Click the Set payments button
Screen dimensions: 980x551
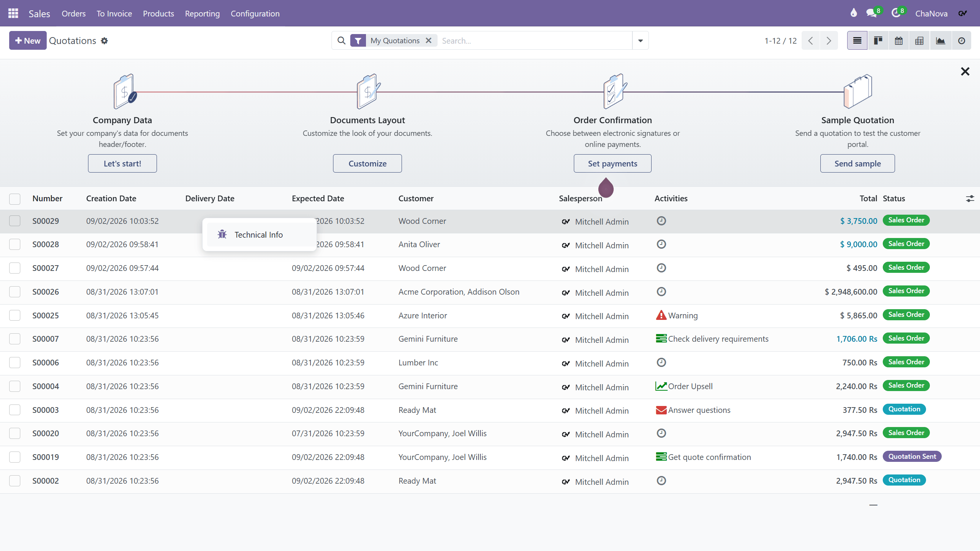pos(612,163)
